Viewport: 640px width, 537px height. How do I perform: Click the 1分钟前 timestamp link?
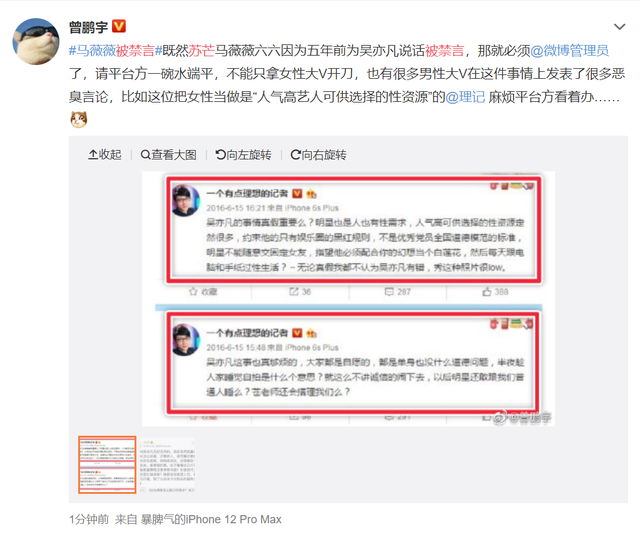point(89,519)
